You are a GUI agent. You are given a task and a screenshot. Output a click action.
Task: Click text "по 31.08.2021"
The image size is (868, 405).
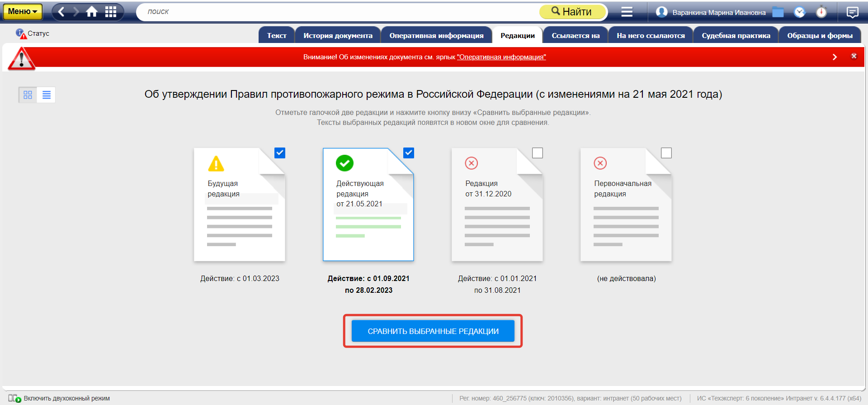pos(497,290)
